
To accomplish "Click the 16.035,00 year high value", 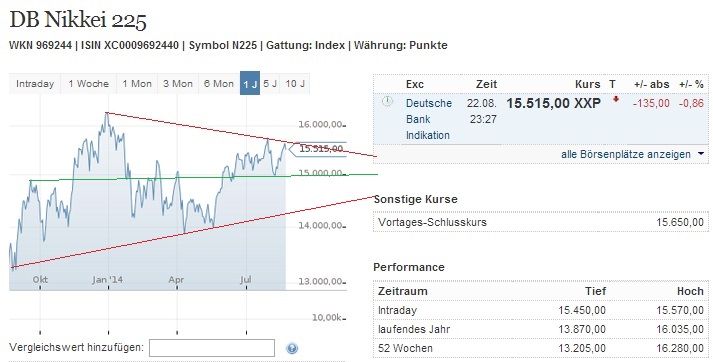I will coord(680,329).
